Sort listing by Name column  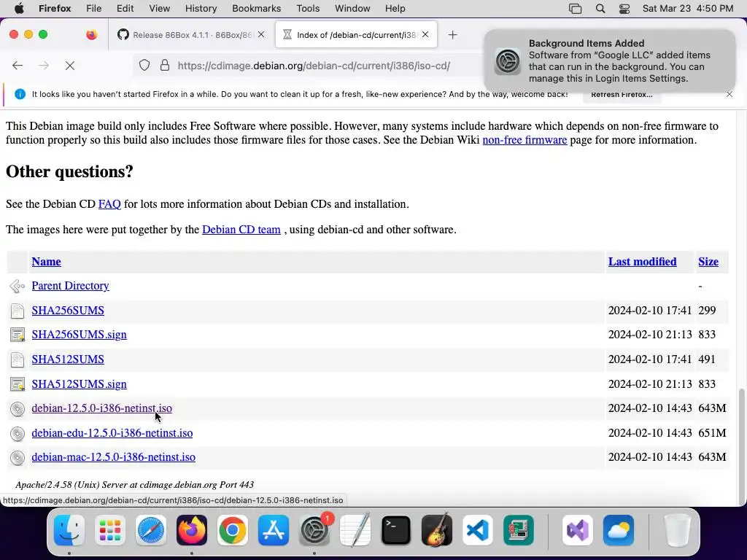coord(46,262)
